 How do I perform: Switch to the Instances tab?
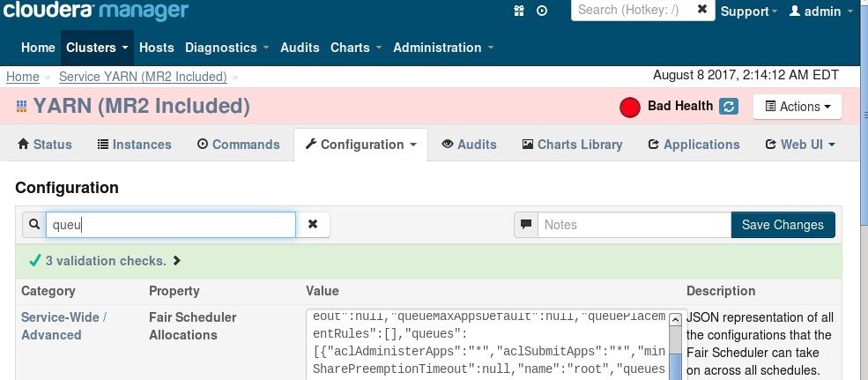click(134, 145)
